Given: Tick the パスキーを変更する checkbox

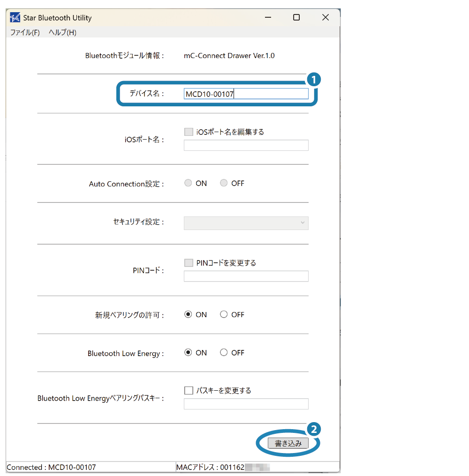Looking at the screenshot, I should click(x=189, y=390).
